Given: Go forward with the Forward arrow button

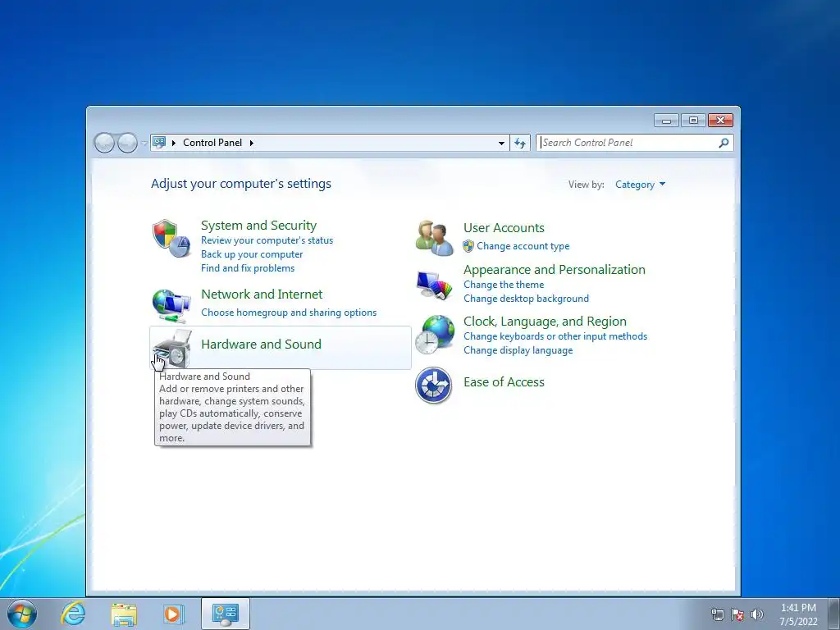Looking at the screenshot, I should [127, 143].
